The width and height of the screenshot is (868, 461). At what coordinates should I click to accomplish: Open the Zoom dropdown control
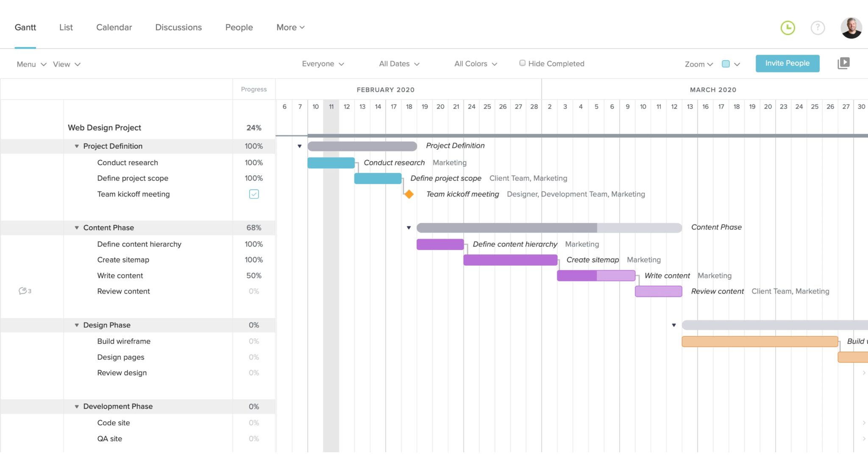pyautogui.click(x=698, y=63)
